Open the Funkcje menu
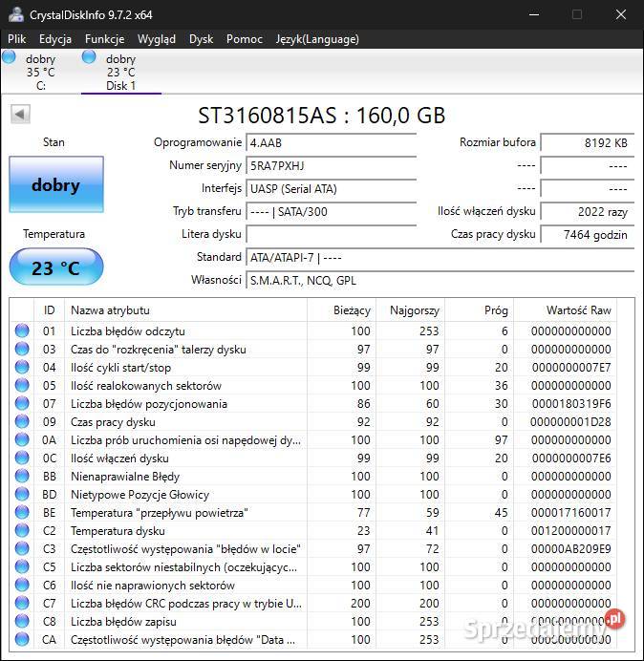 104,39
